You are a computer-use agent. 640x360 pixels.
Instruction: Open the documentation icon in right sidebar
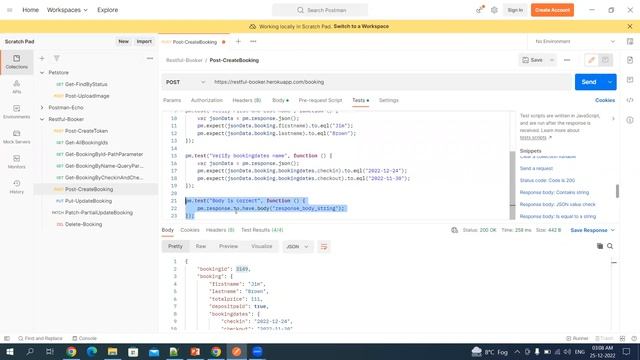tap(630, 60)
